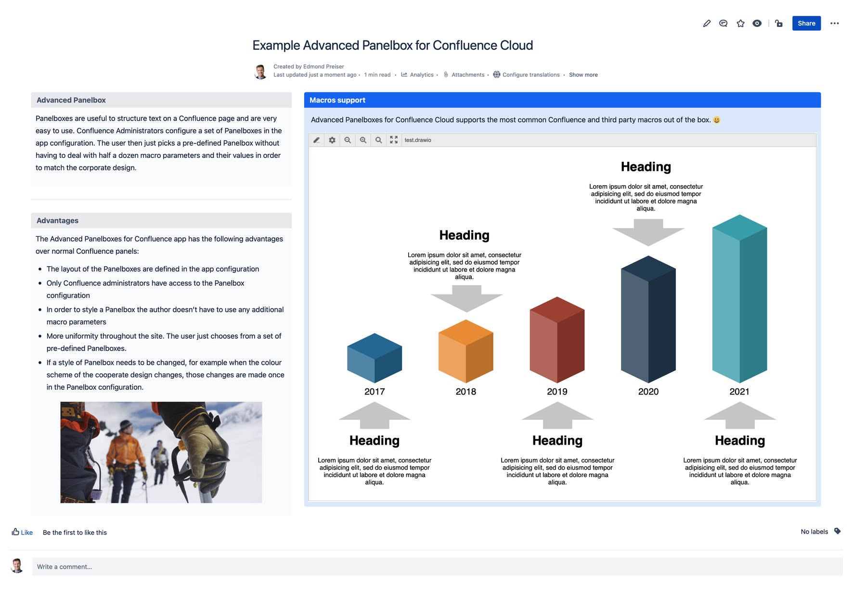Toggle page restrictions via the lock icon

(x=779, y=23)
